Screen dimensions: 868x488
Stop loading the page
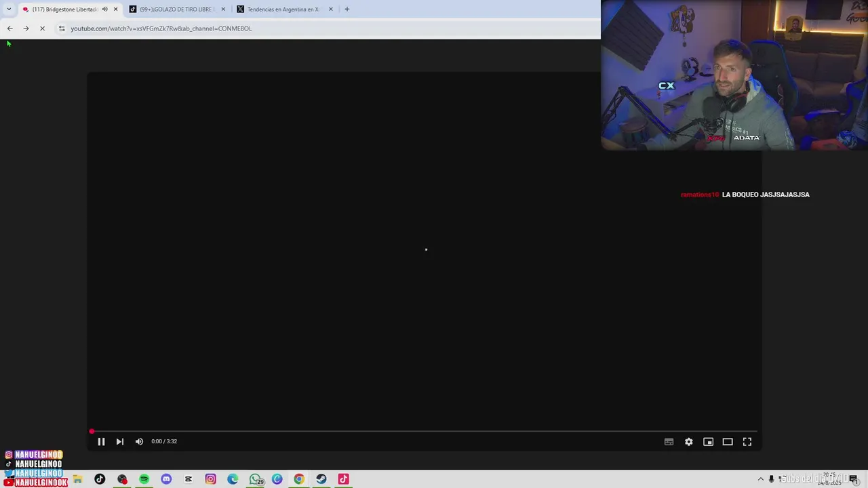(x=42, y=28)
